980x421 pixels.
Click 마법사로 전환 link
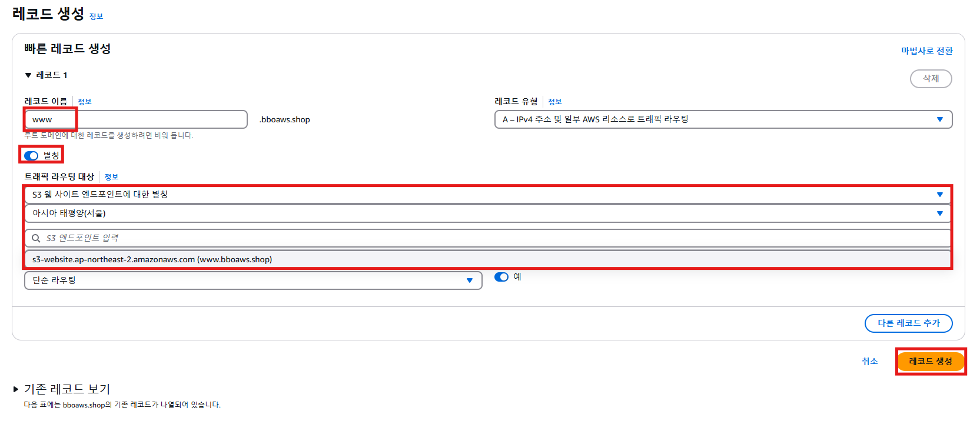point(927,51)
